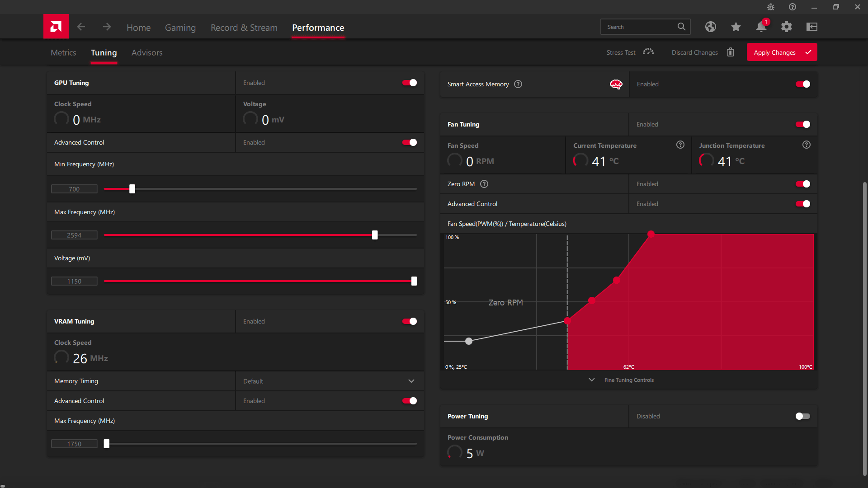Open the web browser globe icon
The image size is (868, 488).
pos(710,27)
